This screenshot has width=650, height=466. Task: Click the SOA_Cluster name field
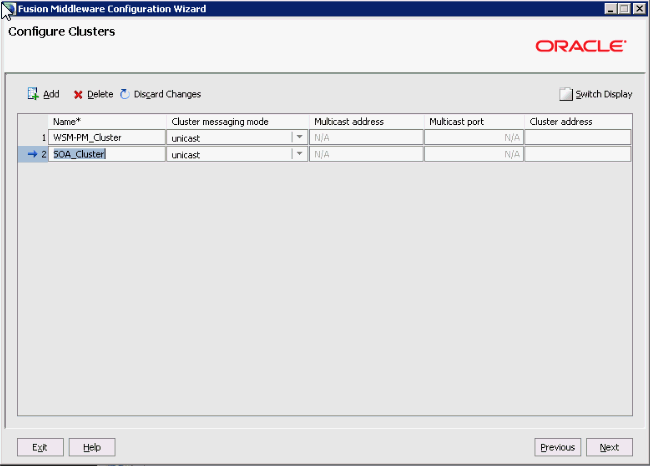(107, 154)
